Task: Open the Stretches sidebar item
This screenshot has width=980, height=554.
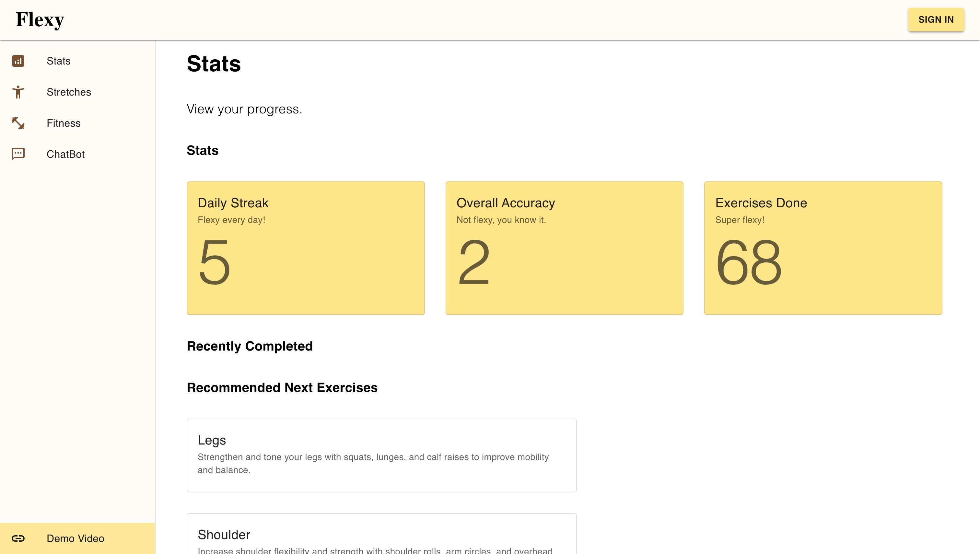Action: pyautogui.click(x=69, y=92)
